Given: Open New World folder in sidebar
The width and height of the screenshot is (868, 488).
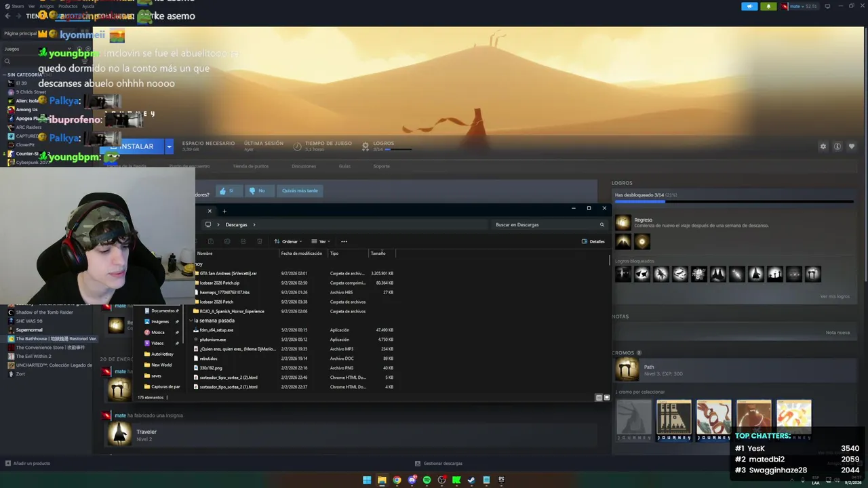Looking at the screenshot, I should coord(161,365).
